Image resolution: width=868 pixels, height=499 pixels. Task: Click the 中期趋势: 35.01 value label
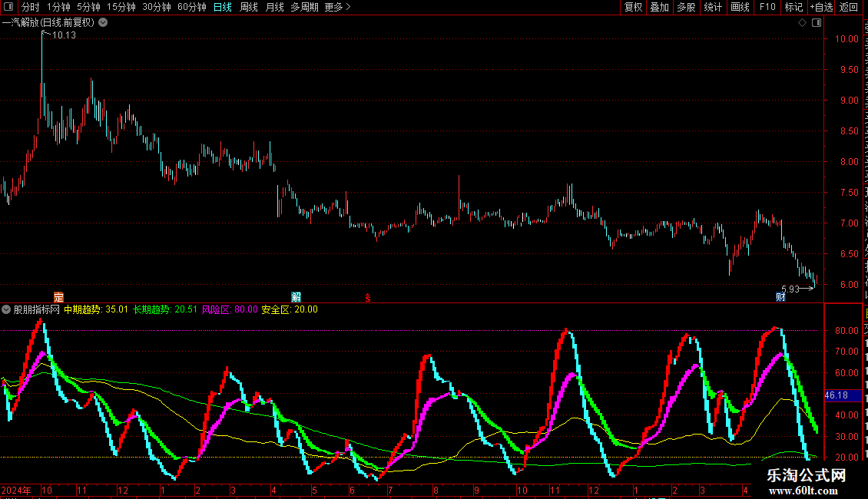point(96,310)
